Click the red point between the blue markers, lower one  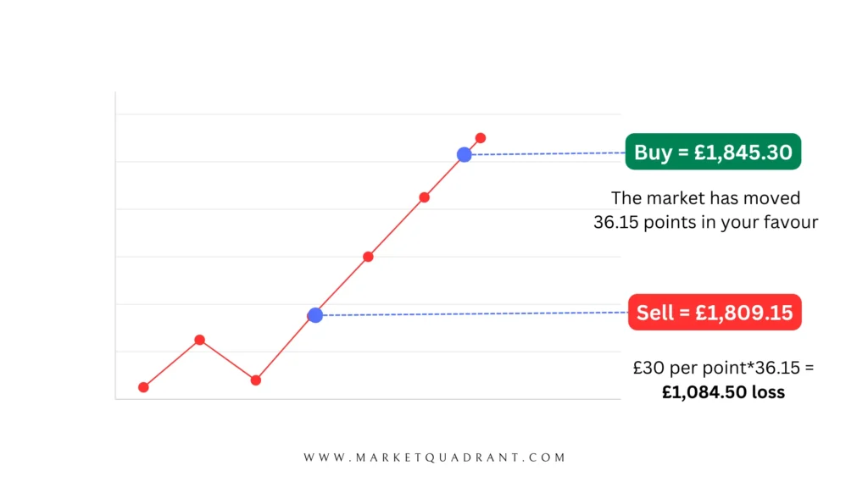(368, 257)
